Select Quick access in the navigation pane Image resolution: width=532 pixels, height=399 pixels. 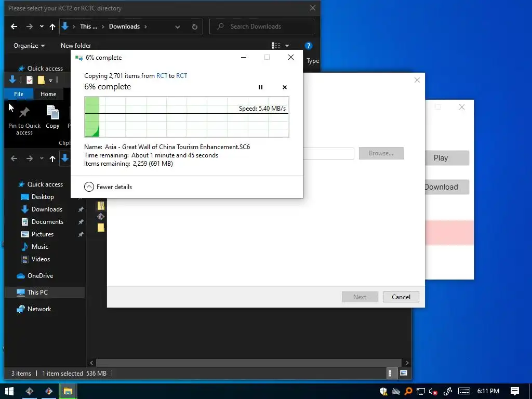click(45, 184)
